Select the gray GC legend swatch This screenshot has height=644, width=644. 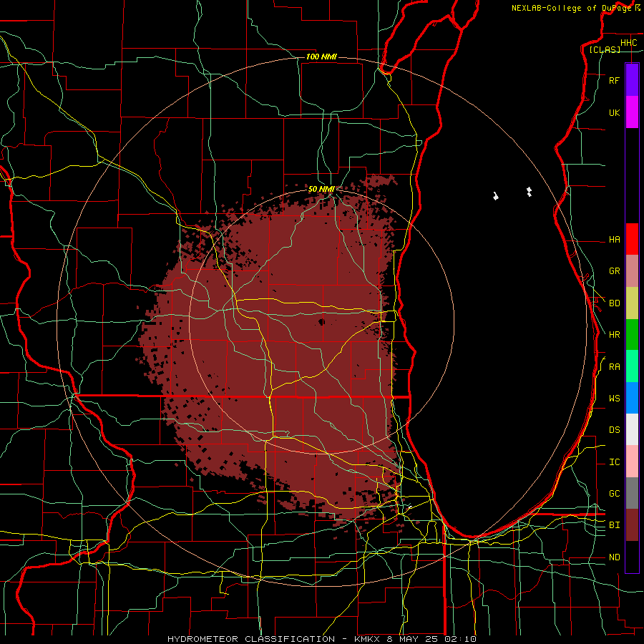click(x=632, y=493)
